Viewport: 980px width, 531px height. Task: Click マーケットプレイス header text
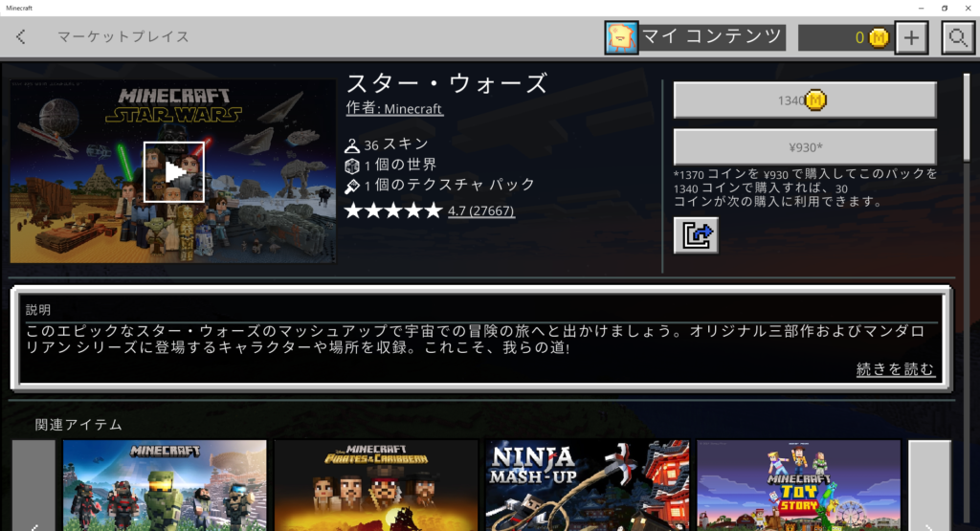pos(123,37)
